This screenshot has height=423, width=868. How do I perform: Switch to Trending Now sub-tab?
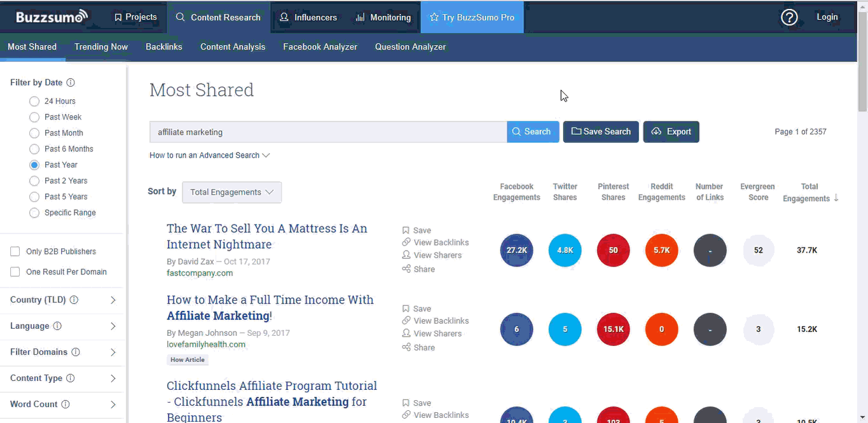click(101, 46)
